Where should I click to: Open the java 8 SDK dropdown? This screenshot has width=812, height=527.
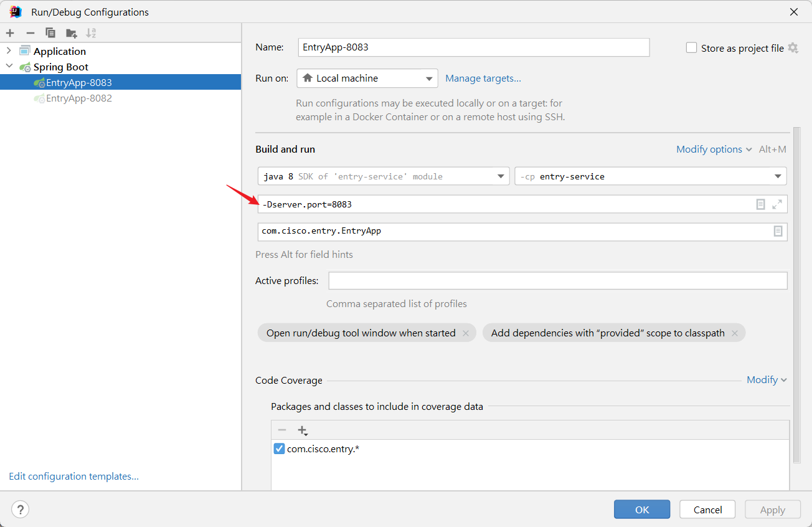click(384, 176)
